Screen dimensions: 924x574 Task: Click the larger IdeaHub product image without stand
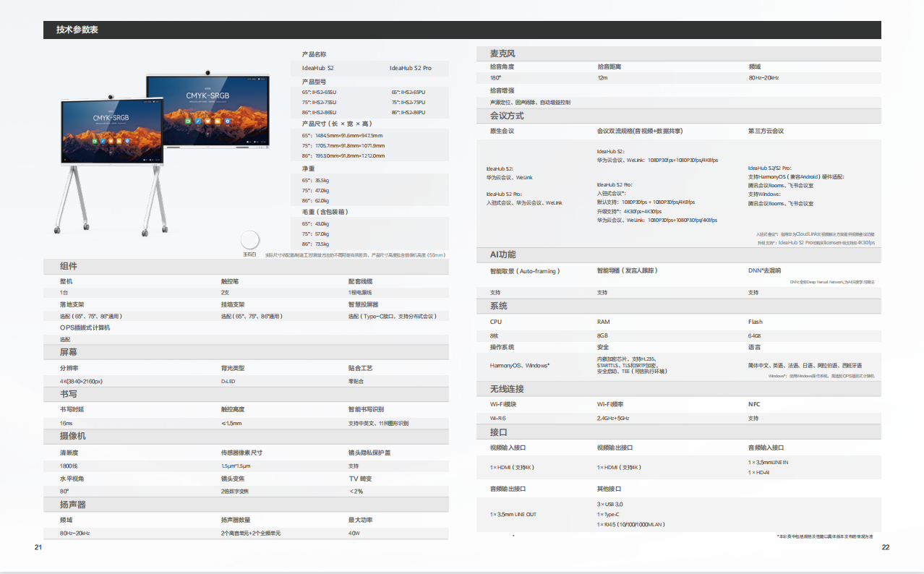[208, 108]
